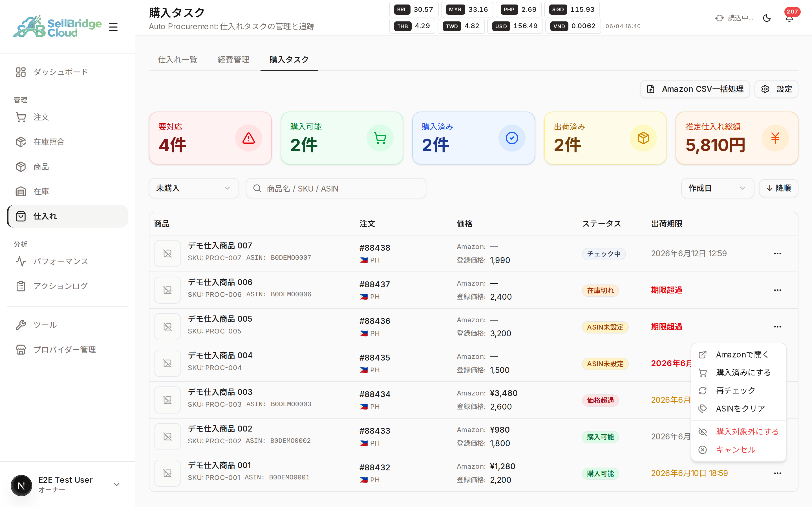Focus the 商品名 / SKU / ASIN search field
Image resolution: width=812 pixels, height=507 pixels.
(x=336, y=188)
